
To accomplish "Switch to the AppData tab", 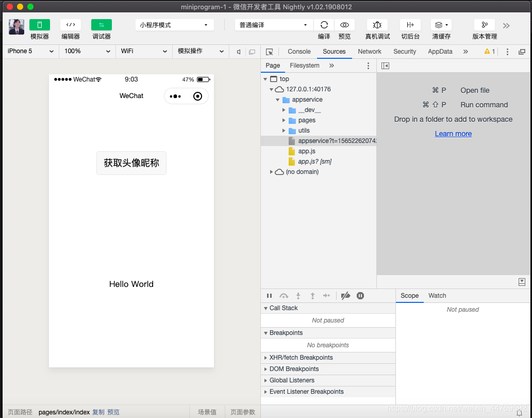I will click(440, 52).
